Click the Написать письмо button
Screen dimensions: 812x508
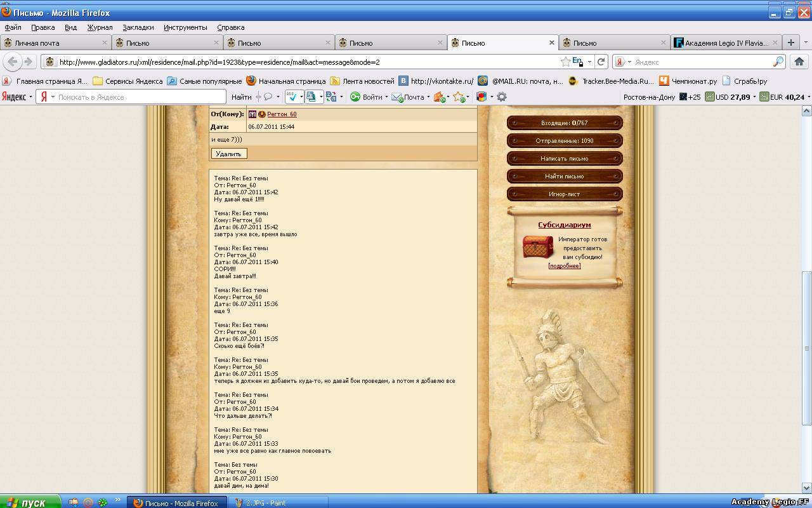point(565,159)
